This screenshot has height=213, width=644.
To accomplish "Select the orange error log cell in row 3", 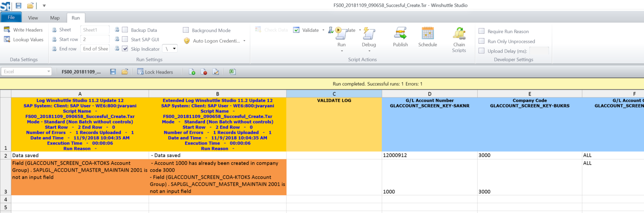I will point(80,177).
